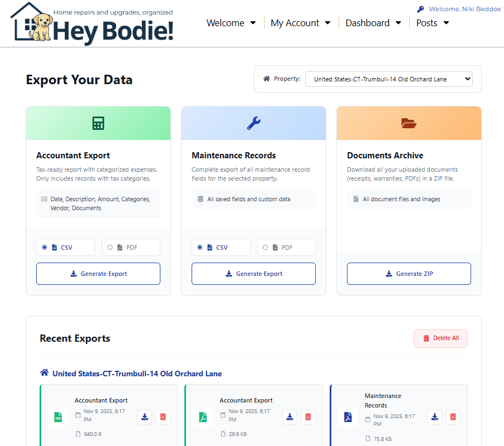Open the Property selection dropdown
This screenshot has width=504, height=446.
coord(389,79)
